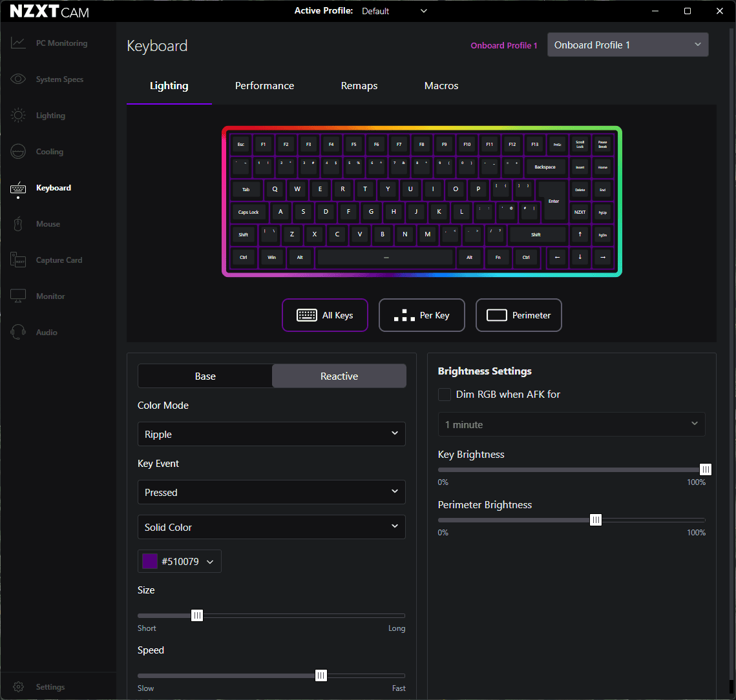
Task: Open the 1 minute AFK timer dropdown
Action: pyautogui.click(x=572, y=424)
